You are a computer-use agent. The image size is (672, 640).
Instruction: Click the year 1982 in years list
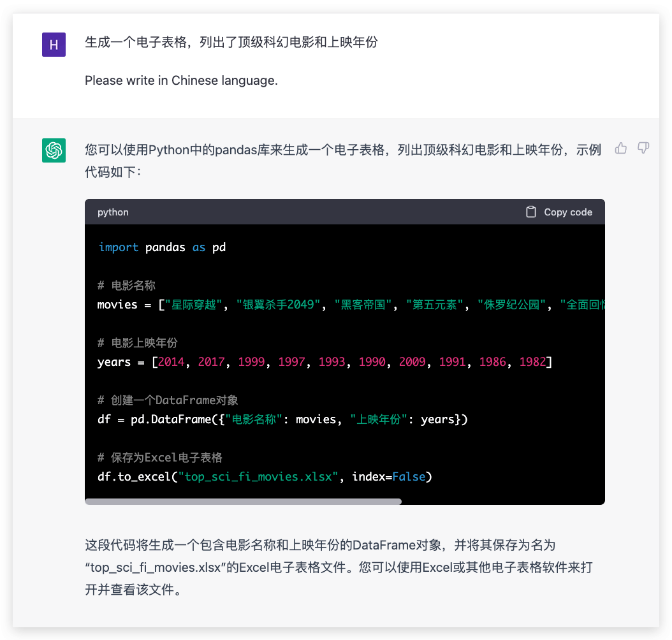(533, 362)
